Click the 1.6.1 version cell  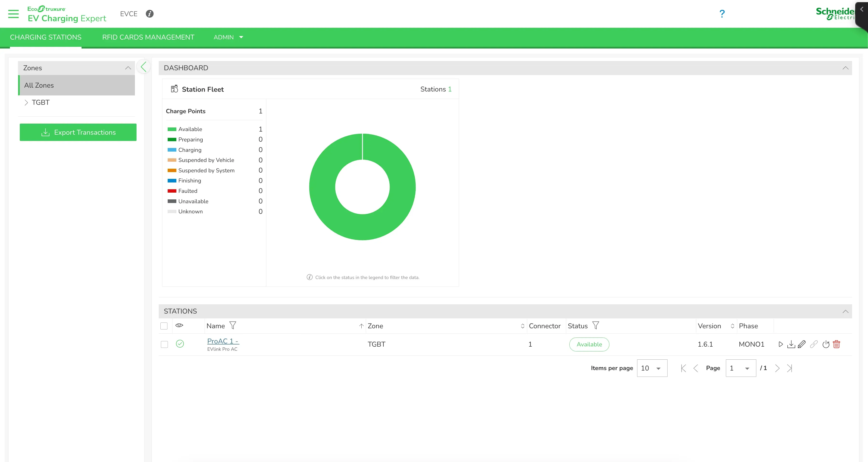(x=705, y=344)
